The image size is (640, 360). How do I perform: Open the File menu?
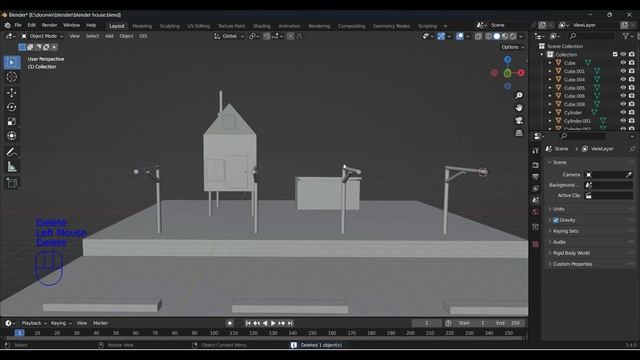click(18, 25)
